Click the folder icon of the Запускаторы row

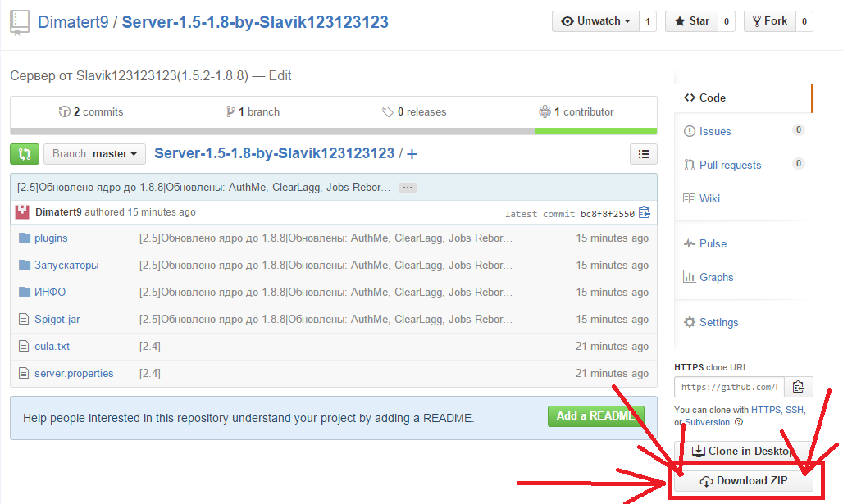coord(25,265)
